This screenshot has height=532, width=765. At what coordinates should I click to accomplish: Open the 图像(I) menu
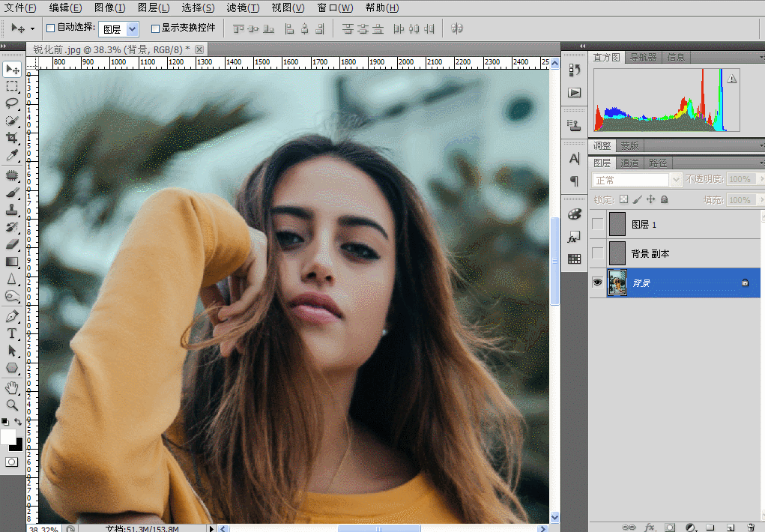click(x=110, y=7)
